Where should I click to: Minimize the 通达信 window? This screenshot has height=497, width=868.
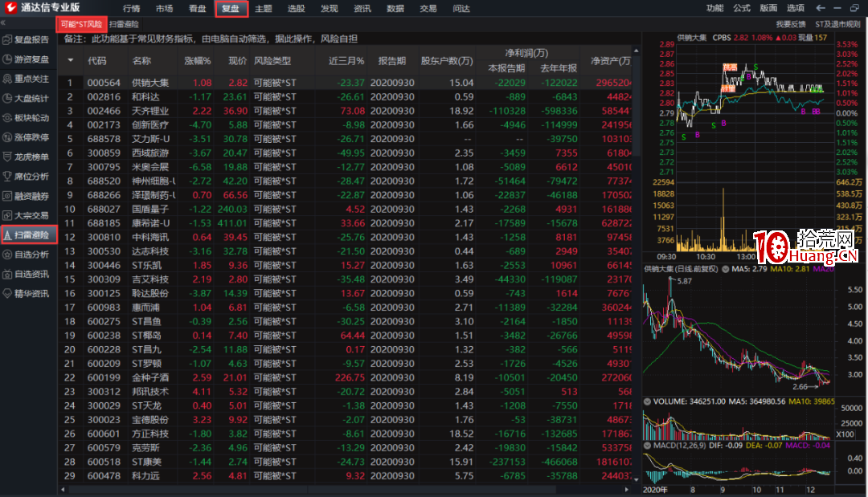tap(837, 8)
